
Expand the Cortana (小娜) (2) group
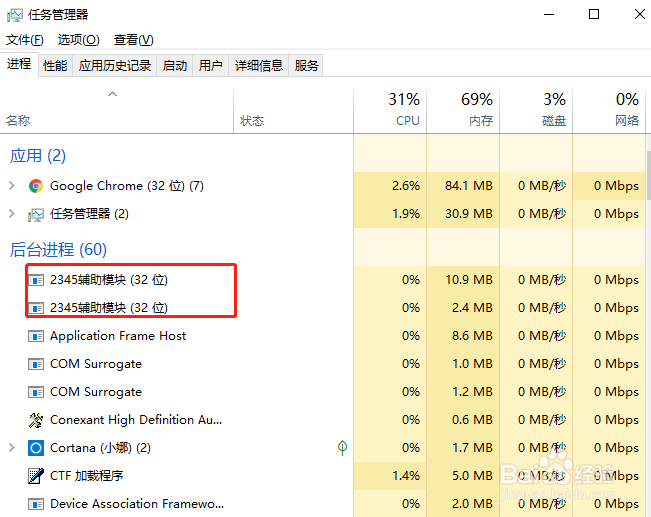point(12,448)
